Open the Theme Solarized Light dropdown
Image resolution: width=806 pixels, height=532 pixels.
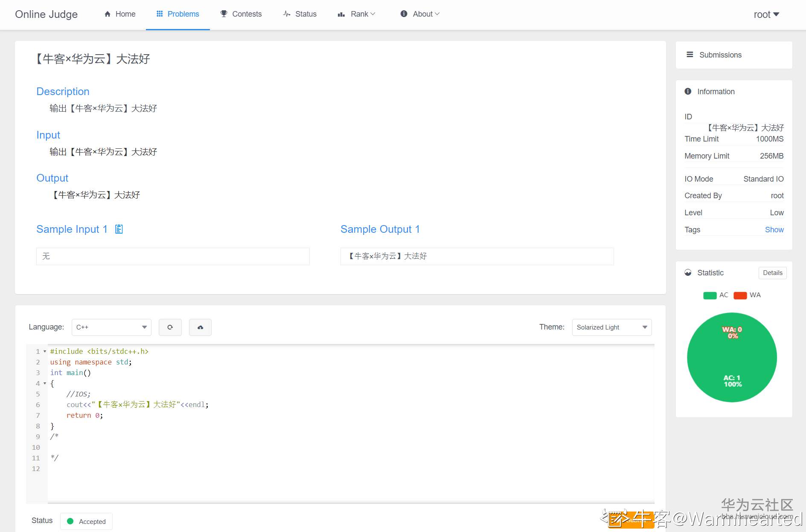click(x=612, y=327)
